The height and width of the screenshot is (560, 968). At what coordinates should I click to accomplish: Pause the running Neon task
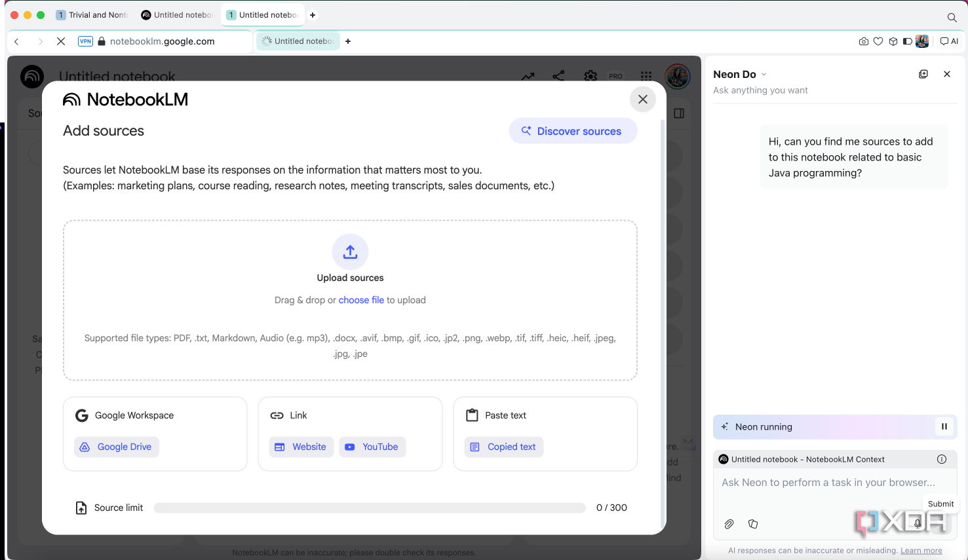tap(944, 426)
